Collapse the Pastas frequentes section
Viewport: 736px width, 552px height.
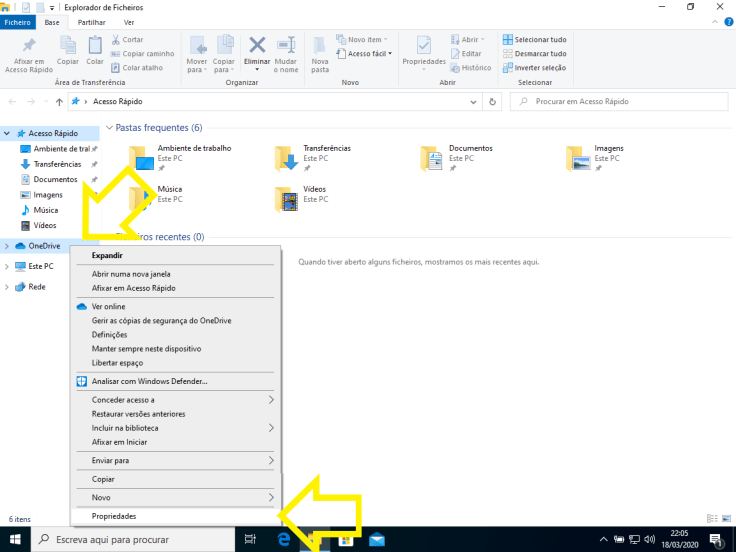(x=109, y=128)
